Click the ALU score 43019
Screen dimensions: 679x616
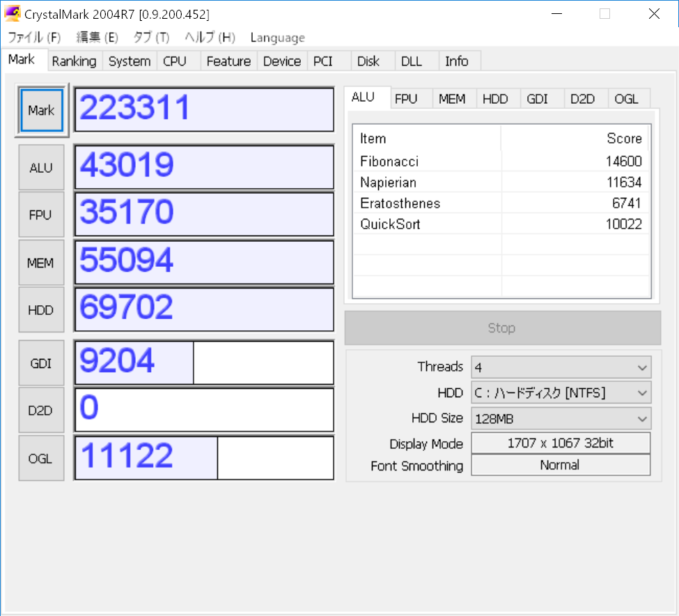[x=204, y=167]
